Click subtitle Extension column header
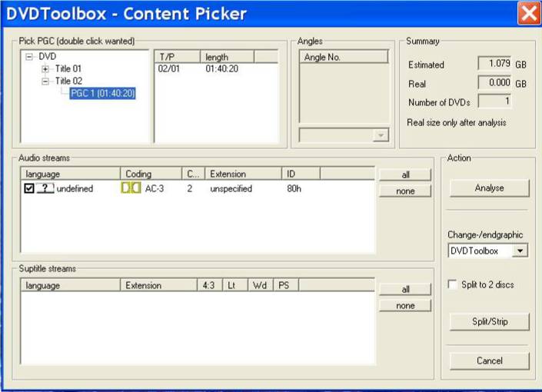The height and width of the screenshot is (392, 542). [x=159, y=285]
